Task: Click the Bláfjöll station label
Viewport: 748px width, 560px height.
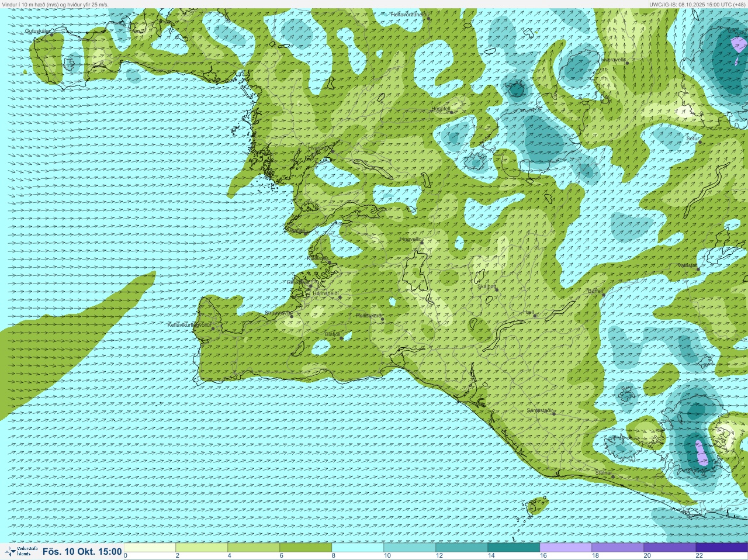Action: (x=333, y=334)
